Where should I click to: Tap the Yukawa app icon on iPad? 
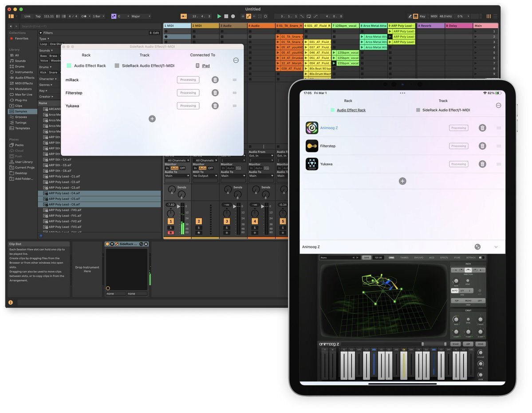pyautogui.click(x=312, y=164)
